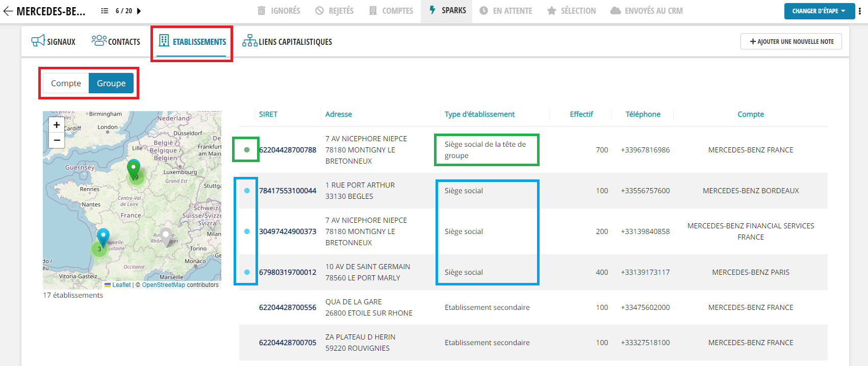Click the building icon of Comptes

373,11
